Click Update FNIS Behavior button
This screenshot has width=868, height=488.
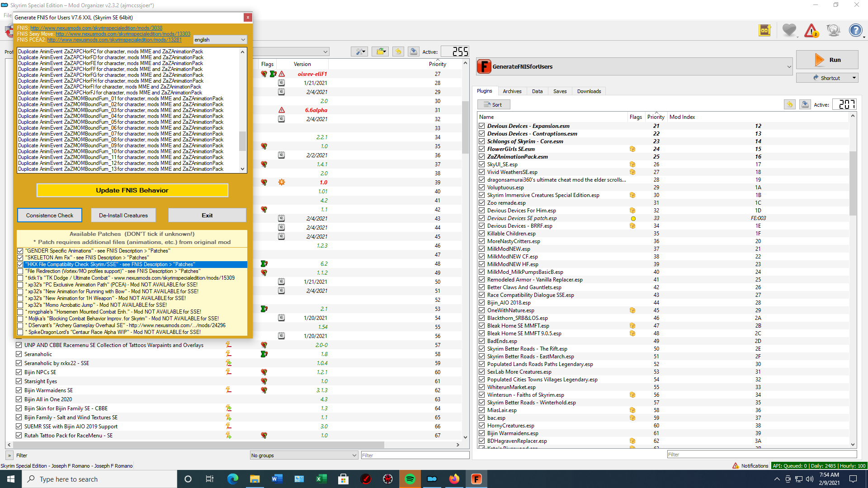point(132,190)
